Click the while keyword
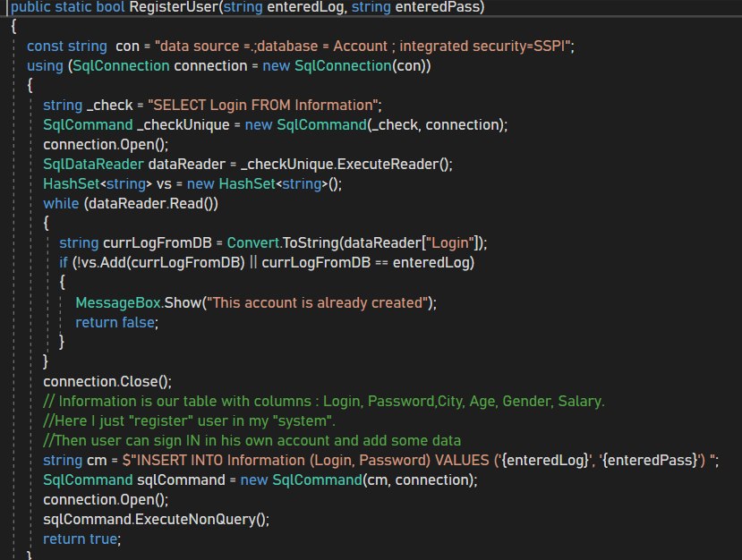The width and height of the screenshot is (742, 560). (x=61, y=203)
